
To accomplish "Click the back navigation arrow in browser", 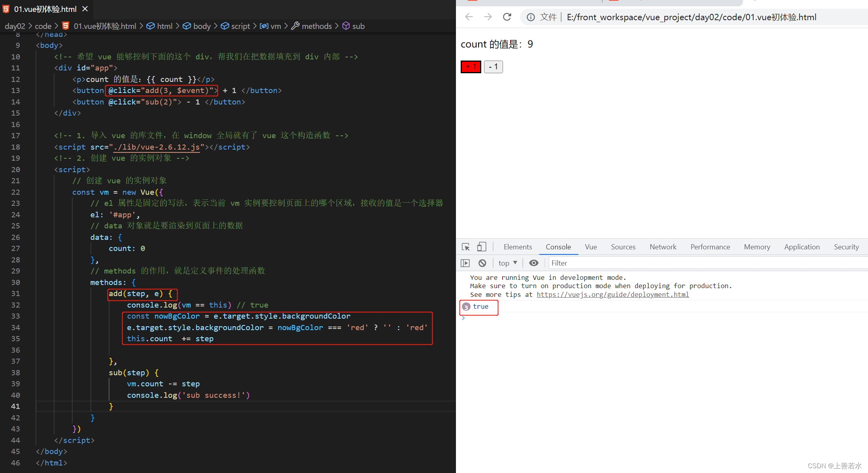I will (469, 17).
